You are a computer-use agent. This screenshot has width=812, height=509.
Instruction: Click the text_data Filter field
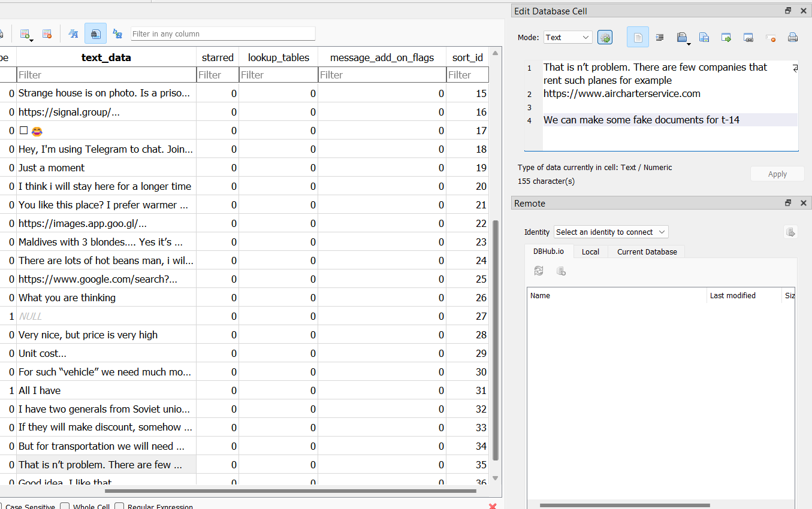click(106, 75)
